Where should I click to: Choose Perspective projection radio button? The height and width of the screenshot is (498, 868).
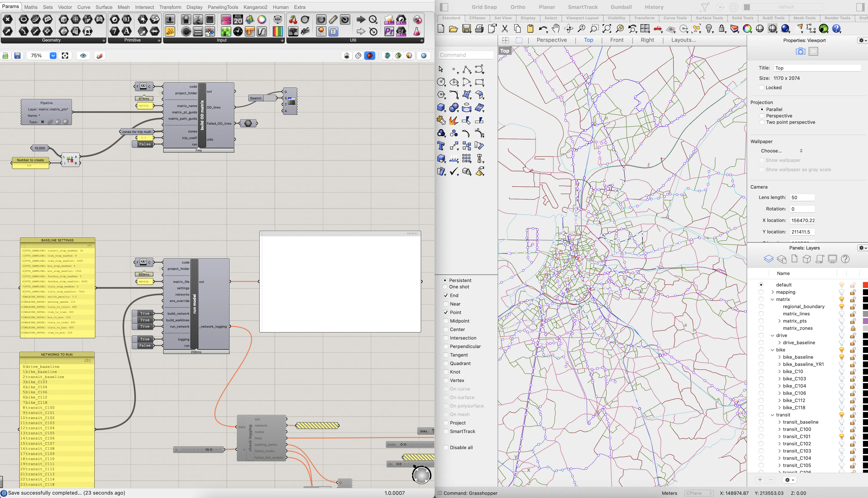pos(762,116)
